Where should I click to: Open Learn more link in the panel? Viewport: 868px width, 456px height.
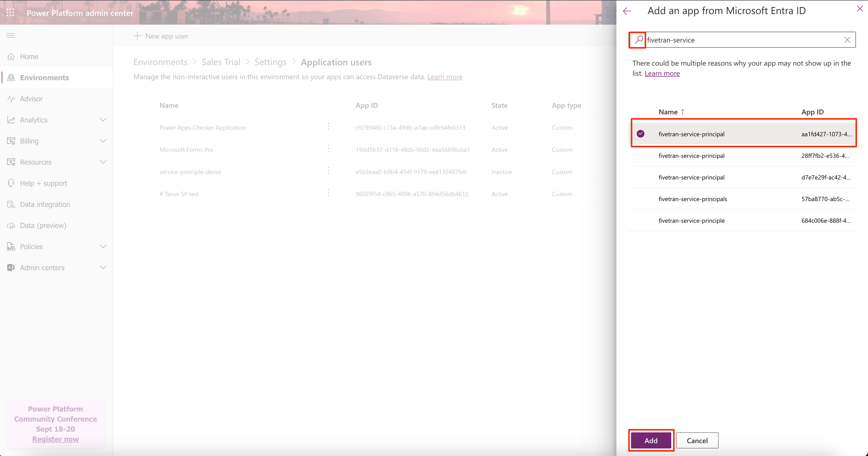[662, 73]
